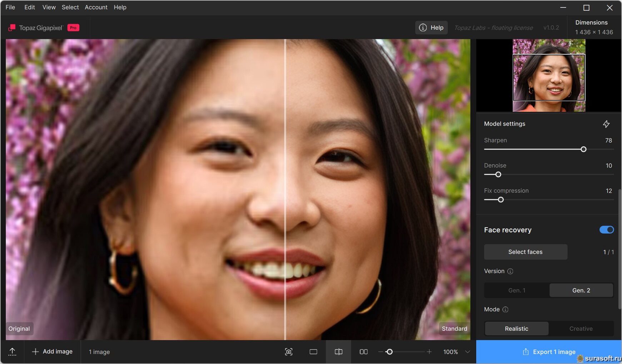The height and width of the screenshot is (364, 622).
Task: Click the zoom out minus icon
Action: coord(380,352)
